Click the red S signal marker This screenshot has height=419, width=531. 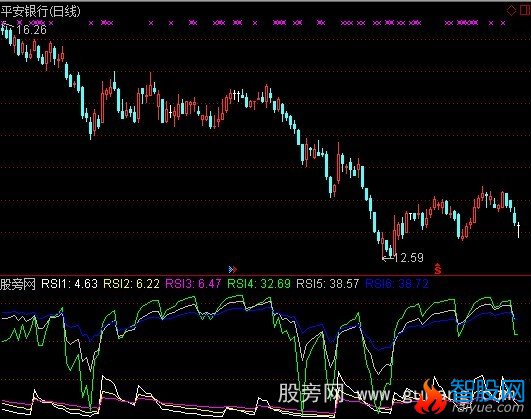[x=438, y=269]
